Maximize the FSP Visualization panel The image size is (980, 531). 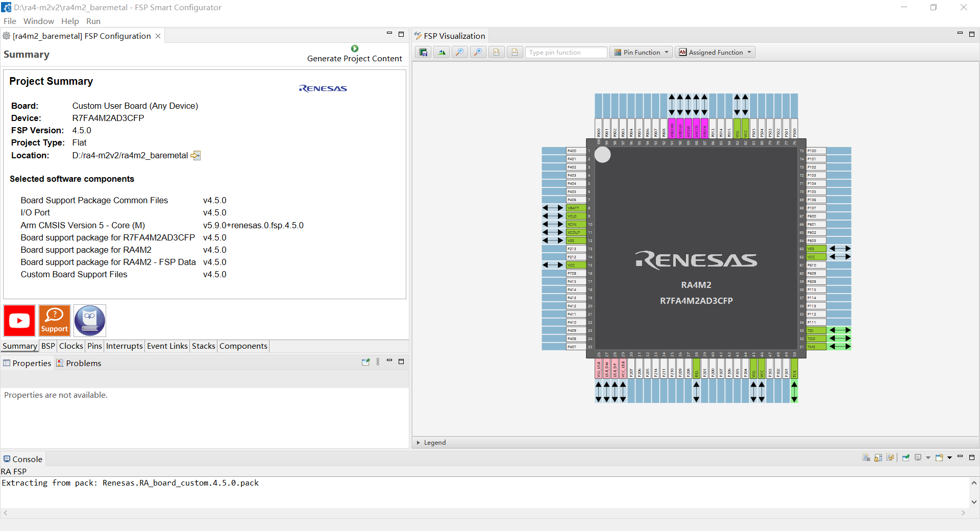point(972,34)
